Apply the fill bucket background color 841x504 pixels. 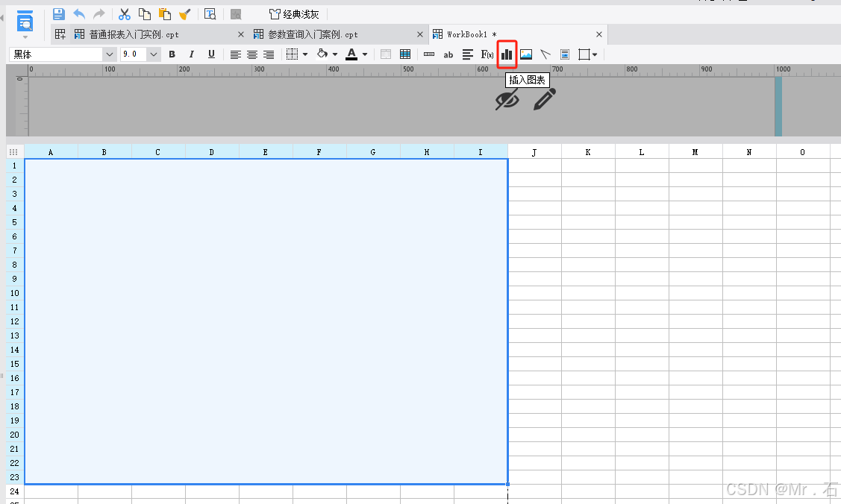pyautogui.click(x=322, y=54)
